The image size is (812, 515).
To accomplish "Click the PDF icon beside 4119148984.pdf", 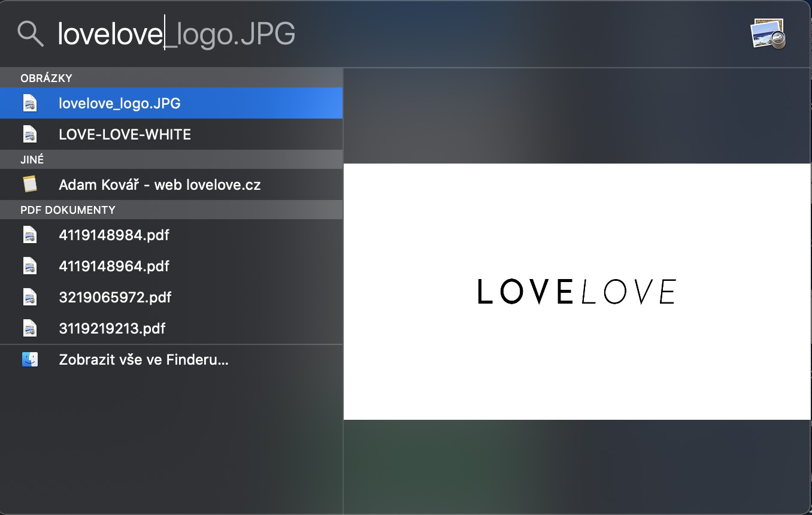I will coord(30,235).
